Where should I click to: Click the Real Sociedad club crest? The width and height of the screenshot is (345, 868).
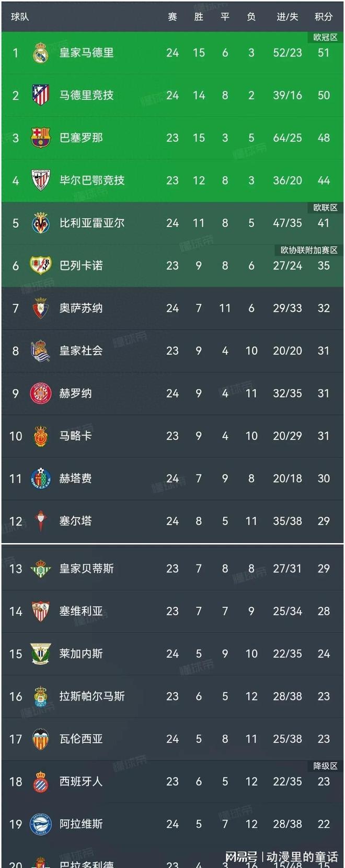[x=41, y=350]
